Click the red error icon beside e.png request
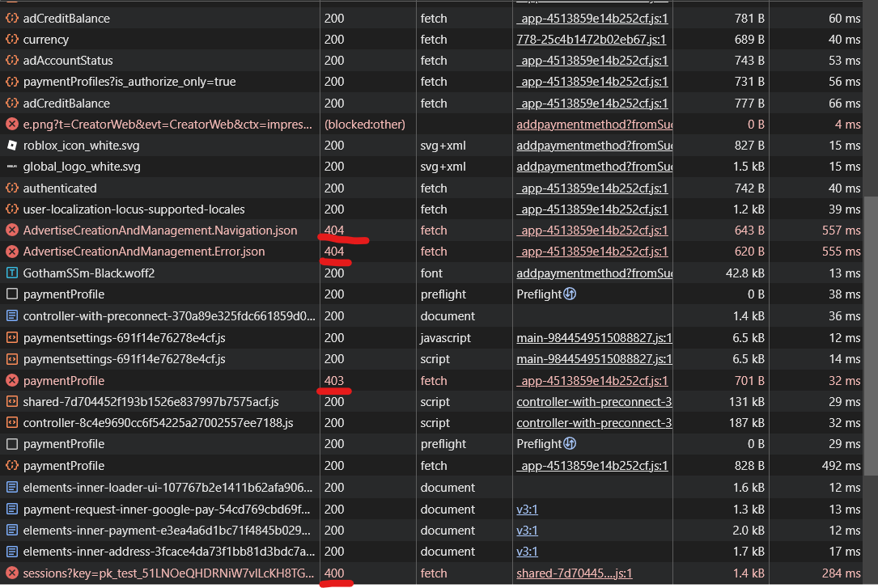The width and height of the screenshot is (878, 588). 12,125
